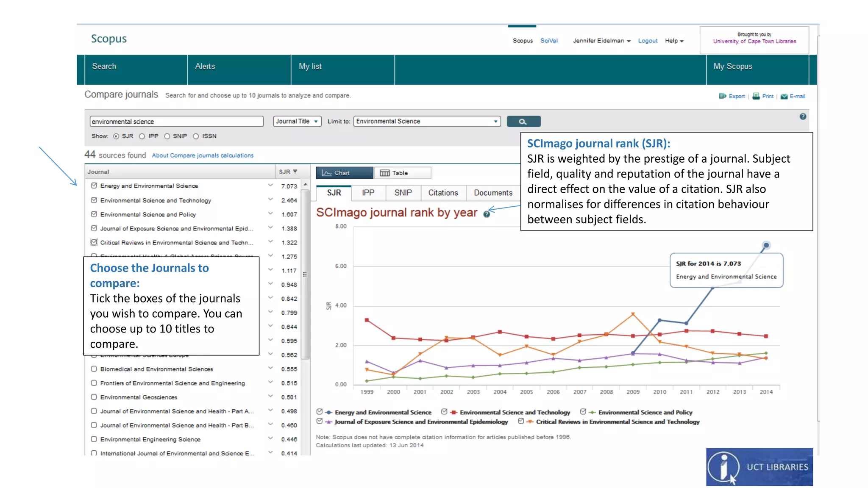Click the Scopus logo
Image resolution: width=868 pixels, height=488 pixels.
[x=109, y=39]
